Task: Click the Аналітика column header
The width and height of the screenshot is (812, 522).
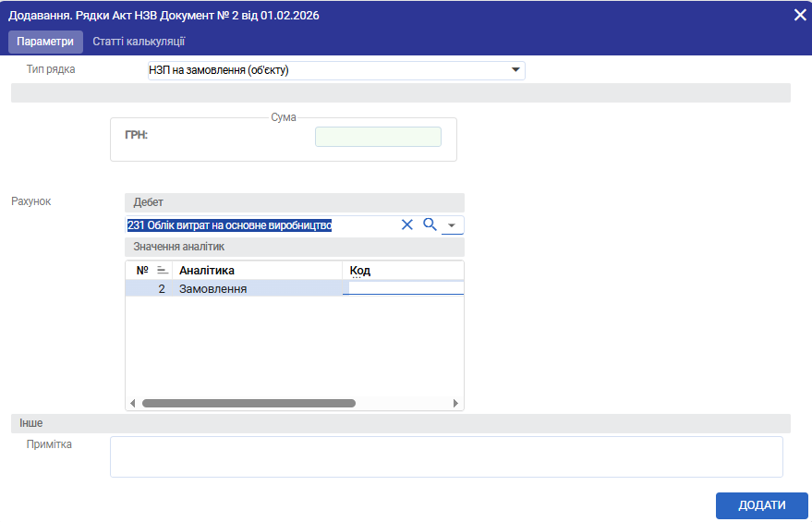Action: [256, 270]
